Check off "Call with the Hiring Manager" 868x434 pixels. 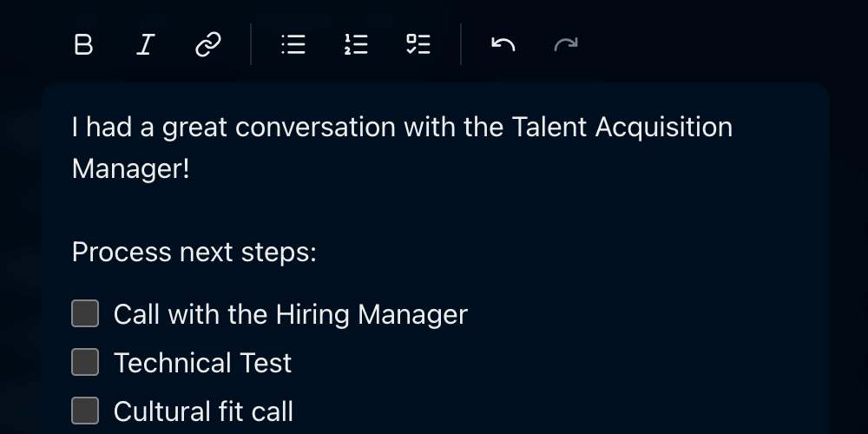(x=85, y=313)
